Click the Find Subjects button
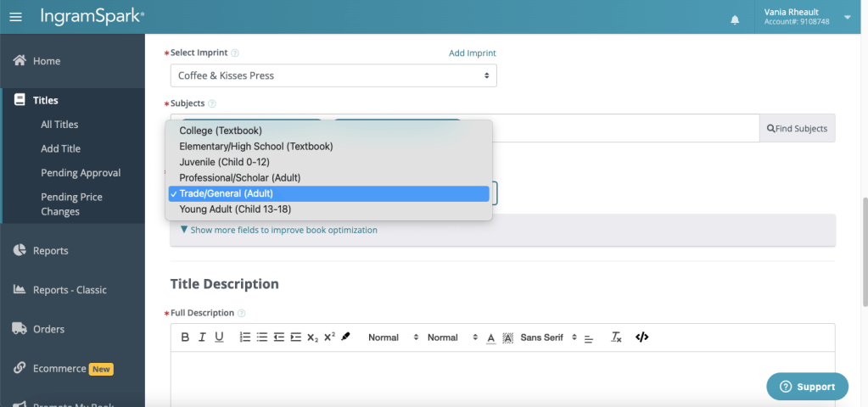Screen dimensions: 868x407 (x=797, y=128)
